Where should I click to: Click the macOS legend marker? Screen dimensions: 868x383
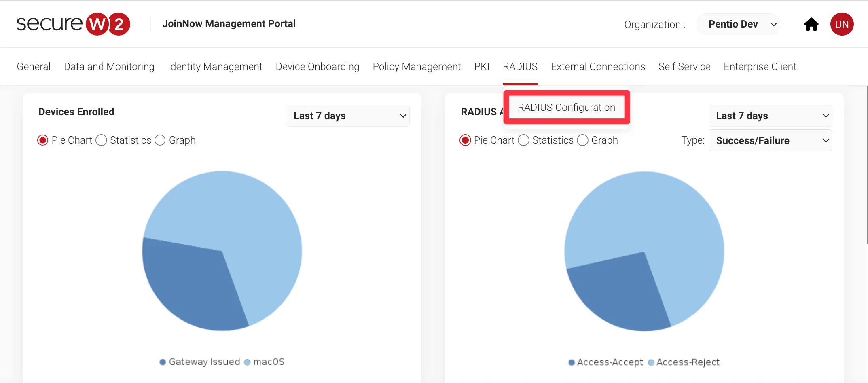pos(247,362)
